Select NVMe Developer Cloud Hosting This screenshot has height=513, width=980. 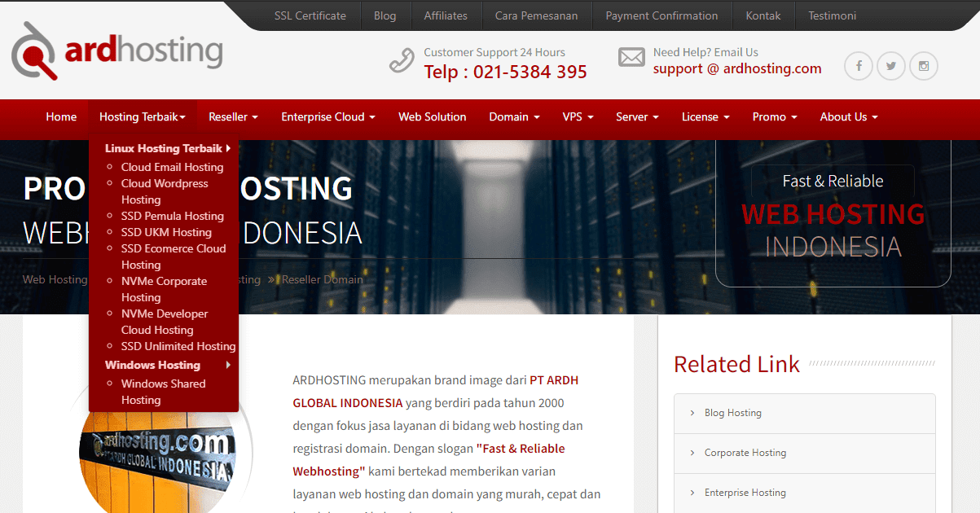point(165,322)
